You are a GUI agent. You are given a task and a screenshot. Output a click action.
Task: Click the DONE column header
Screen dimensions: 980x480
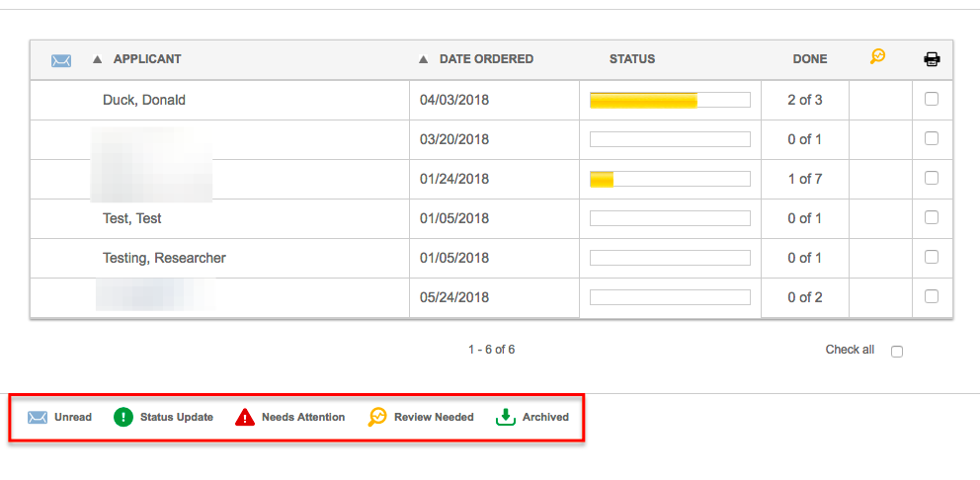coord(809,59)
